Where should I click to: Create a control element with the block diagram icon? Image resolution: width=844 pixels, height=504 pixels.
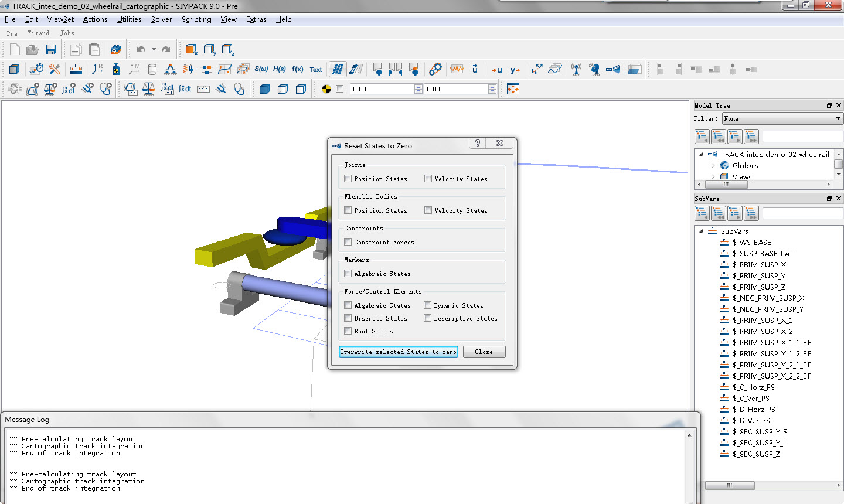(206, 69)
